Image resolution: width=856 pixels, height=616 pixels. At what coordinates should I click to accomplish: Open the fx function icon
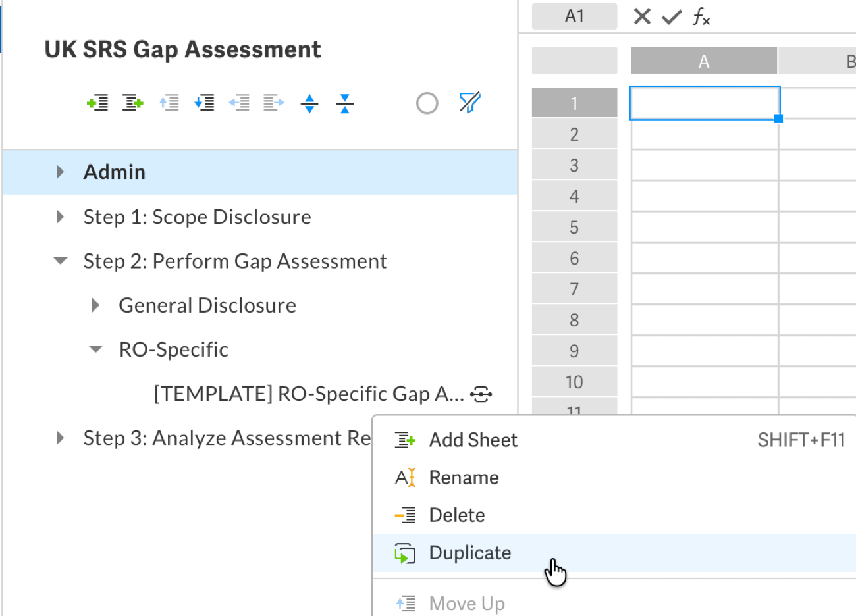(x=701, y=16)
